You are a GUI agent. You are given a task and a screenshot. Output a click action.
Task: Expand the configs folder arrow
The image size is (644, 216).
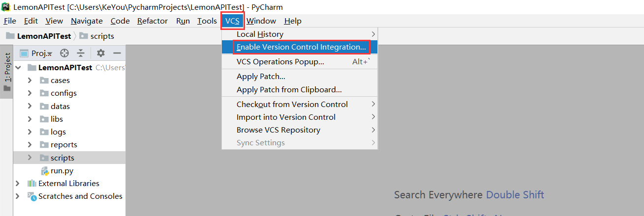pos(30,93)
